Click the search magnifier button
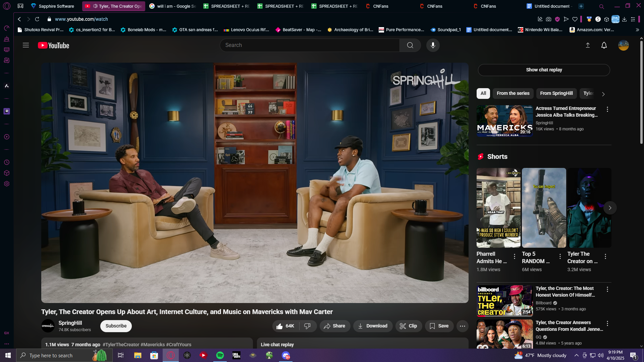The image size is (644, 362). point(410,45)
